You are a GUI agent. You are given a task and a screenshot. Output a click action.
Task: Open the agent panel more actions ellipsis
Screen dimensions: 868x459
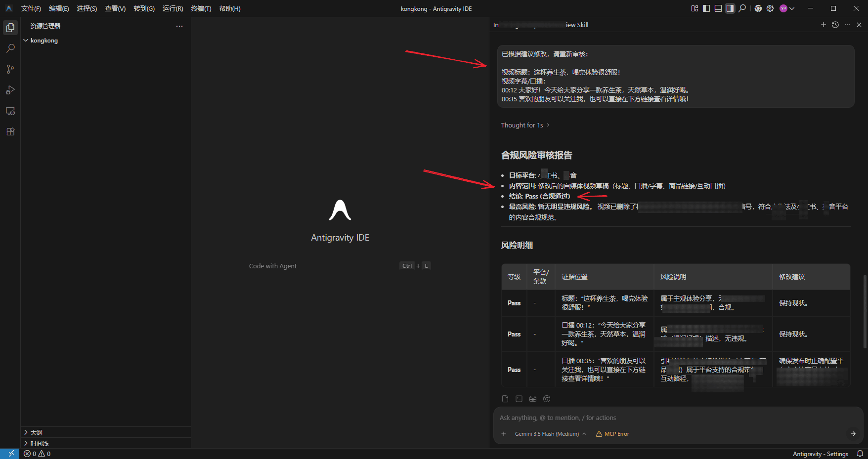point(847,25)
